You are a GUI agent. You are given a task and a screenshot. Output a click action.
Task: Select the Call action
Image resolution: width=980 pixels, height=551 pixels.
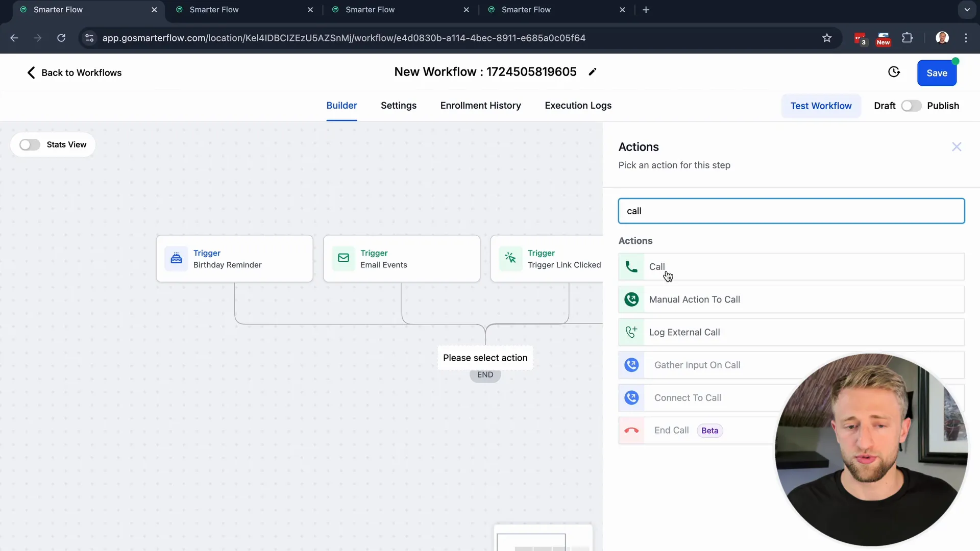click(791, 267)
